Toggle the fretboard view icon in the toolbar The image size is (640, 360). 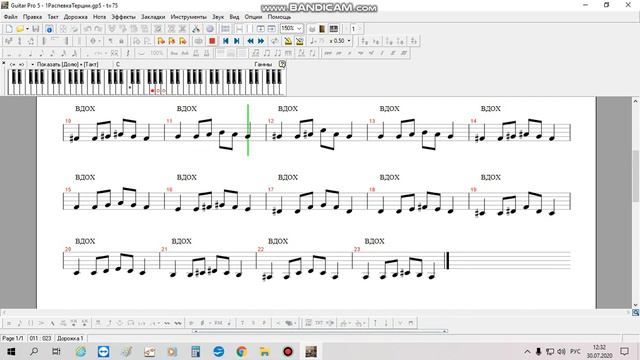322,29
